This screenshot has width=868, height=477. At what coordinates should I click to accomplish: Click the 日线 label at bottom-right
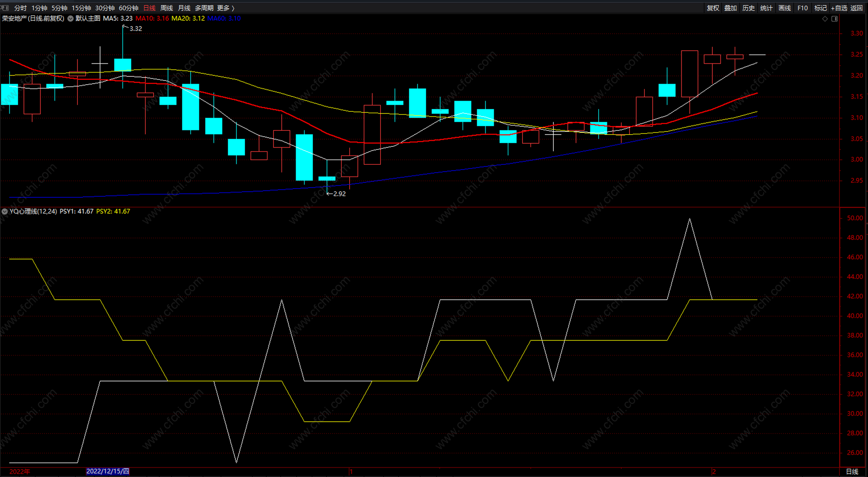[x=852, y=471]
